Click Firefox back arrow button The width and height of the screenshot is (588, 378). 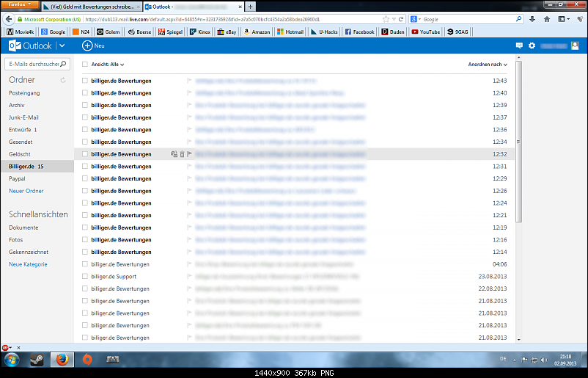click(9, 19)
